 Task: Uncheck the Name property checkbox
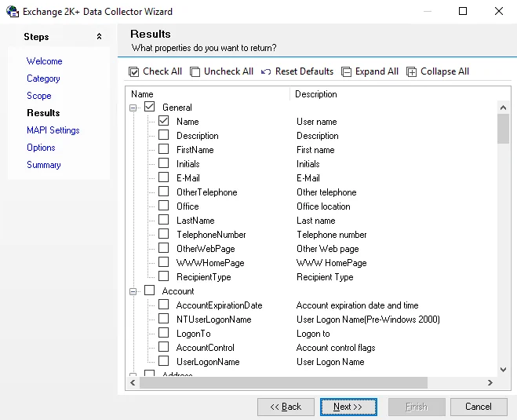[x=163, y=121]
